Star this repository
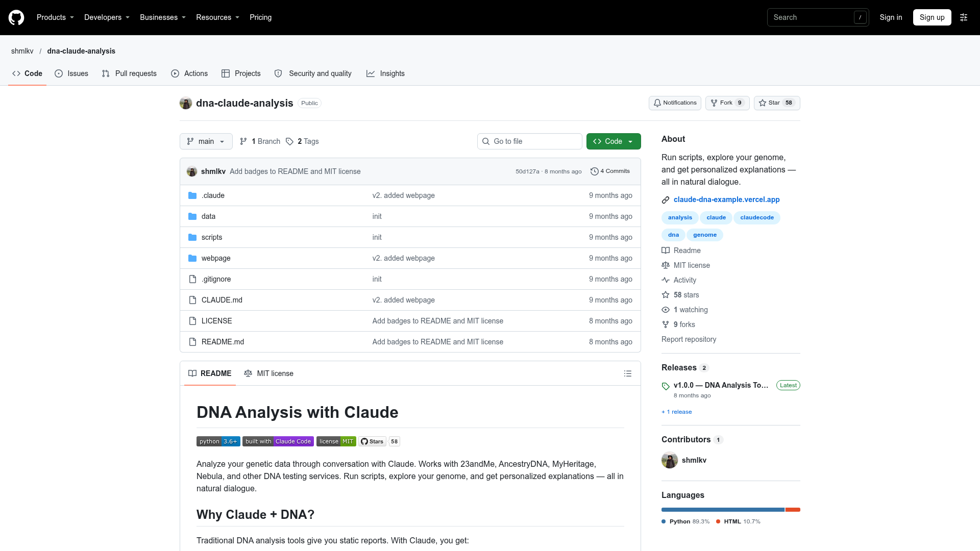 tap(777, 103)
